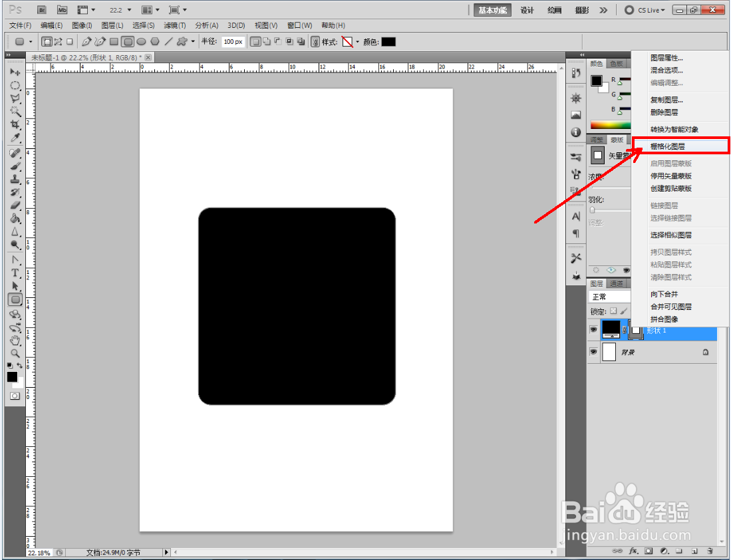Select the Clone Stamp tool
Screen dimensions: 731x560
[15, 179]
